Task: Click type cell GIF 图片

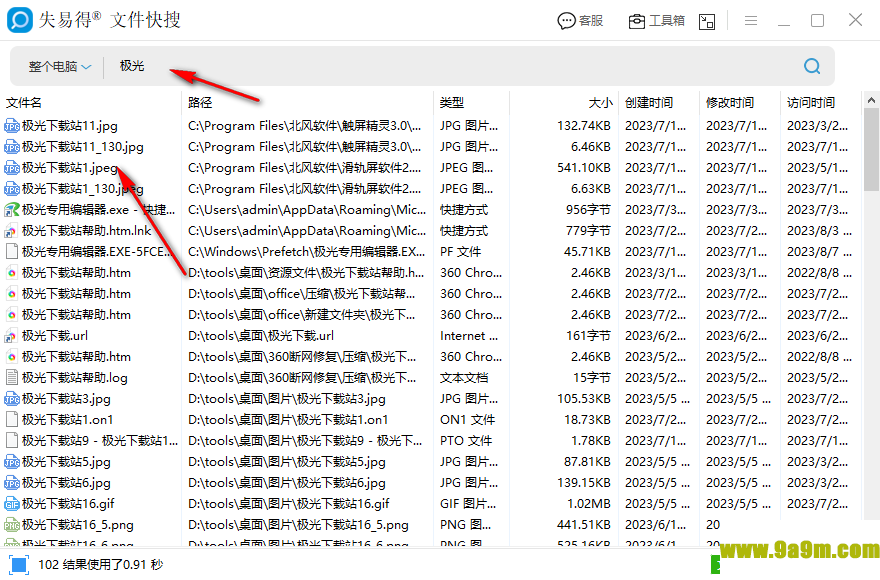Action: 468,504
